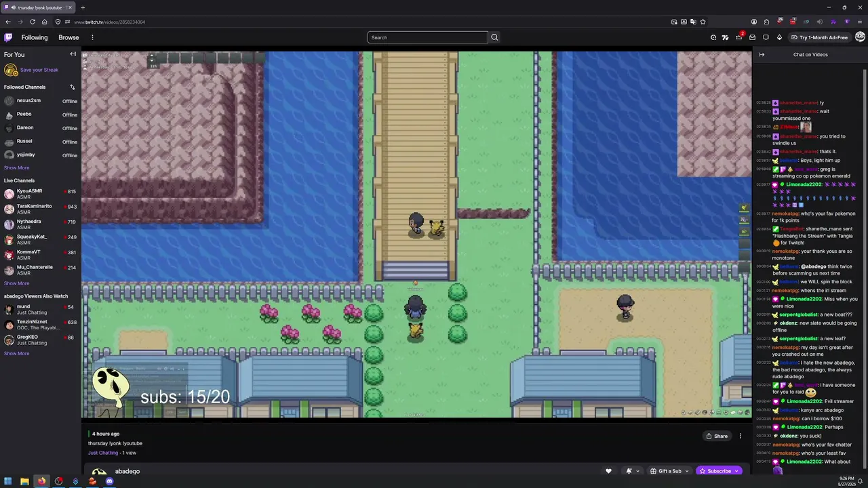
Task: Show more recommended viewer channels
Action: 16,353
